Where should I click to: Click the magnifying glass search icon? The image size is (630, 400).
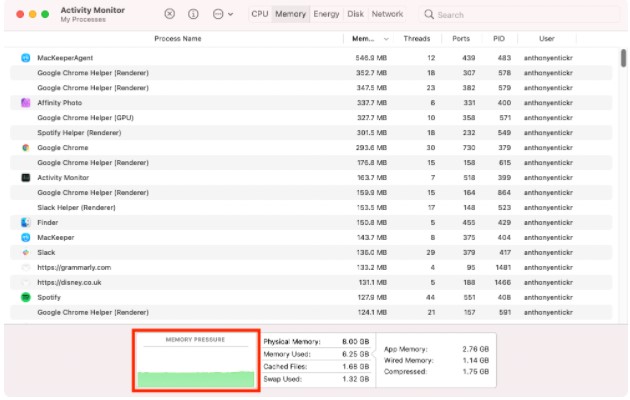pyautogui.click(x=429, y=14)
